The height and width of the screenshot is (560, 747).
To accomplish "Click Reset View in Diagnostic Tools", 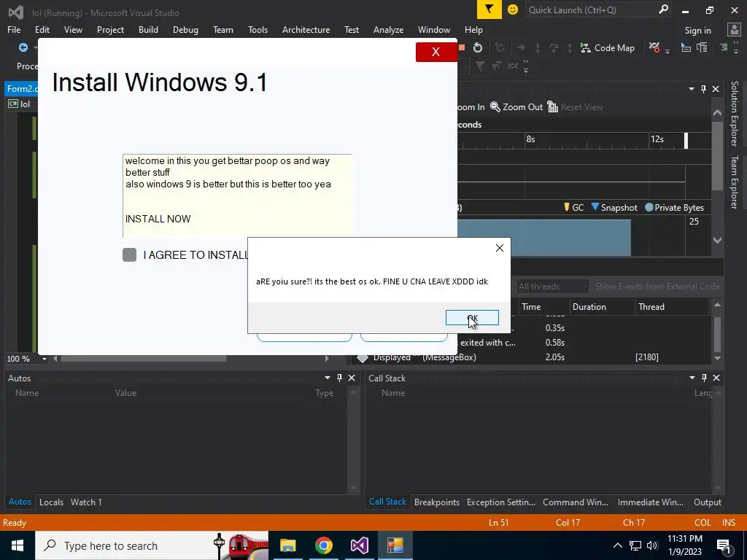I will tap(575, 107).
